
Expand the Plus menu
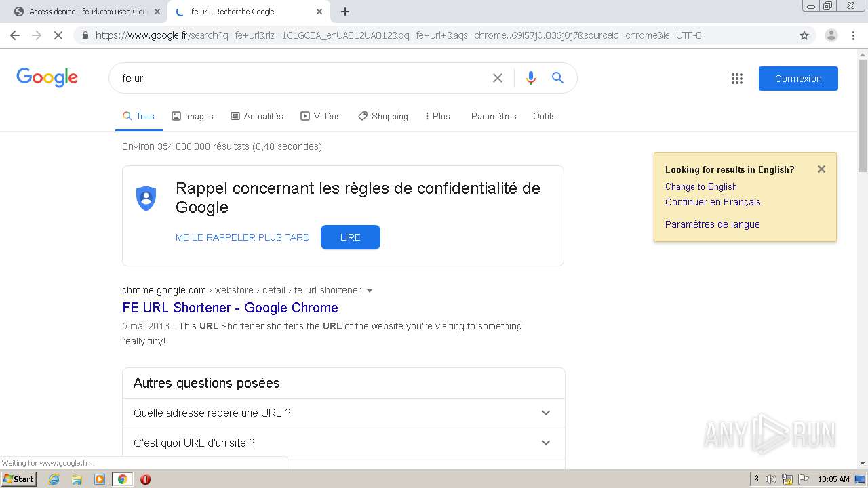tap(437, 116)
